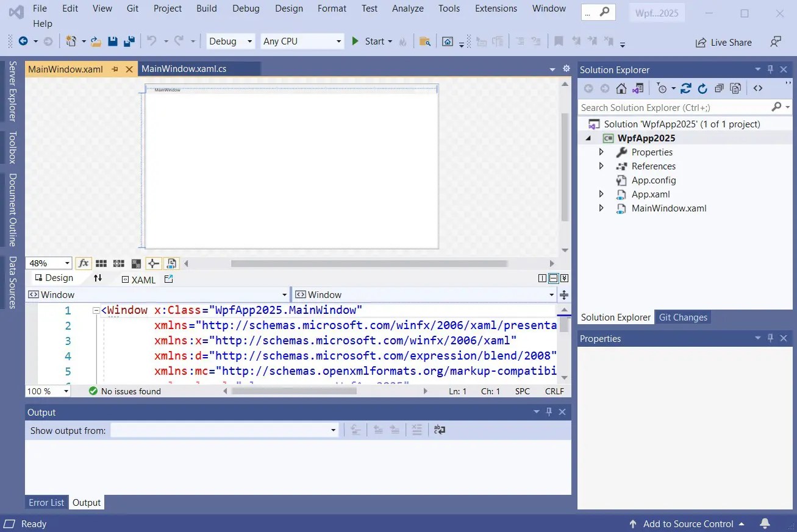Viewport: 797px width, 532px height.
Task: Toggle the platform-only XAML button on the zoom bar
Action: (x=171, y=263)
